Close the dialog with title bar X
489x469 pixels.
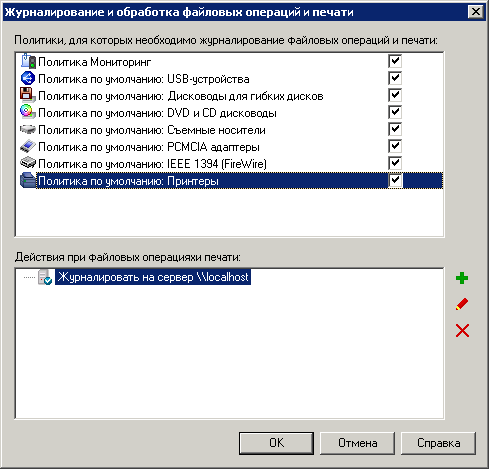[476, 12]
